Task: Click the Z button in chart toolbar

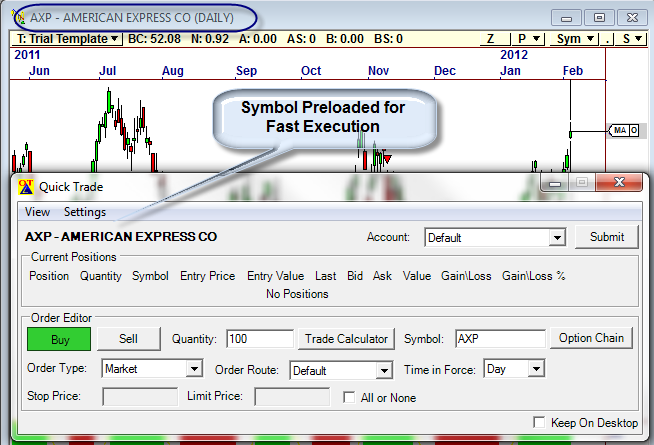Action: [493, 39]
